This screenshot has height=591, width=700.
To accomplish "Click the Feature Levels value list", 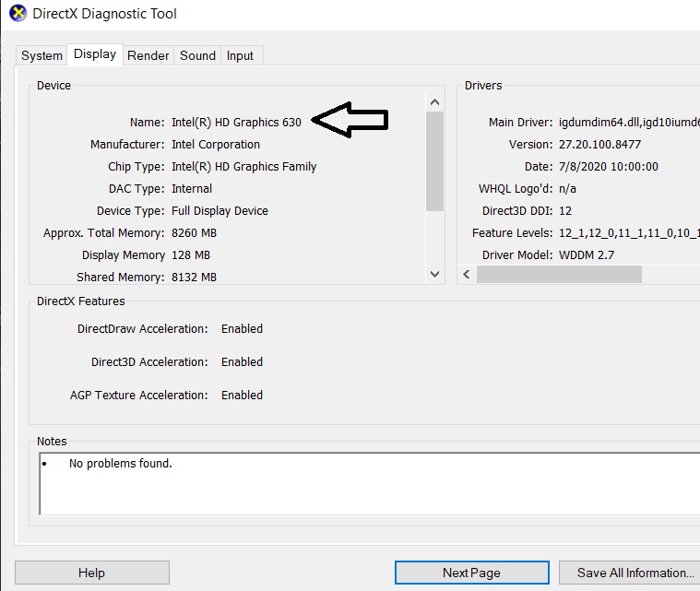I will (629, 233).
